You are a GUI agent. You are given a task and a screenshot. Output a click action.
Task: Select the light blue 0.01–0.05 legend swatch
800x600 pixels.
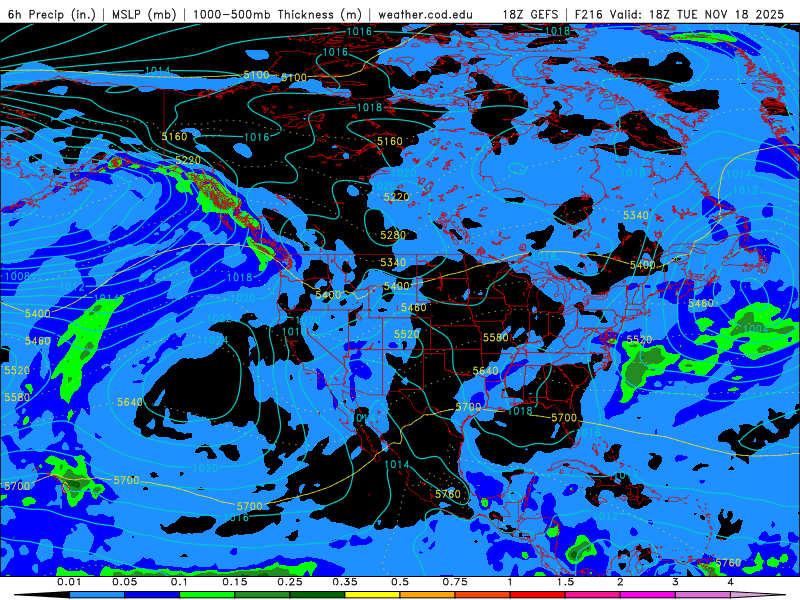tap(97, 595)
